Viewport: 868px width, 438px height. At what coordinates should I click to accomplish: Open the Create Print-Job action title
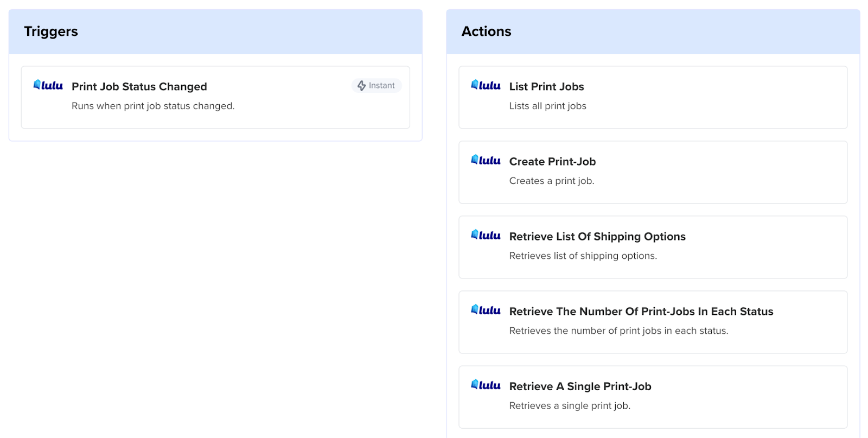pos(552,162)
